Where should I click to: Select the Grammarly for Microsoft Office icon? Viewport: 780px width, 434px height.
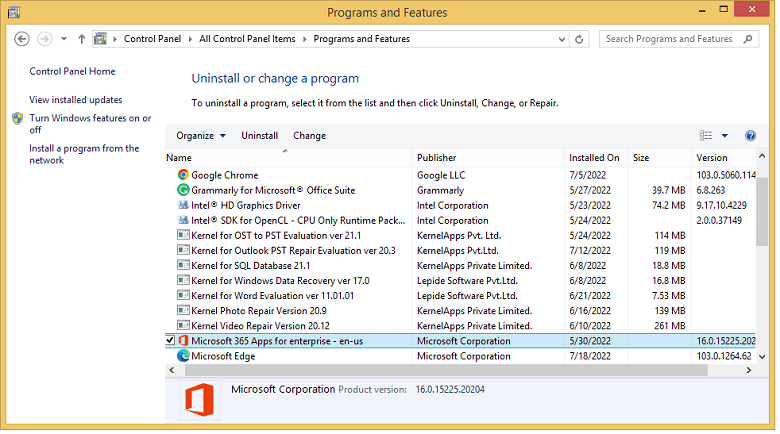pyautogui.click(x=183, y=190)
